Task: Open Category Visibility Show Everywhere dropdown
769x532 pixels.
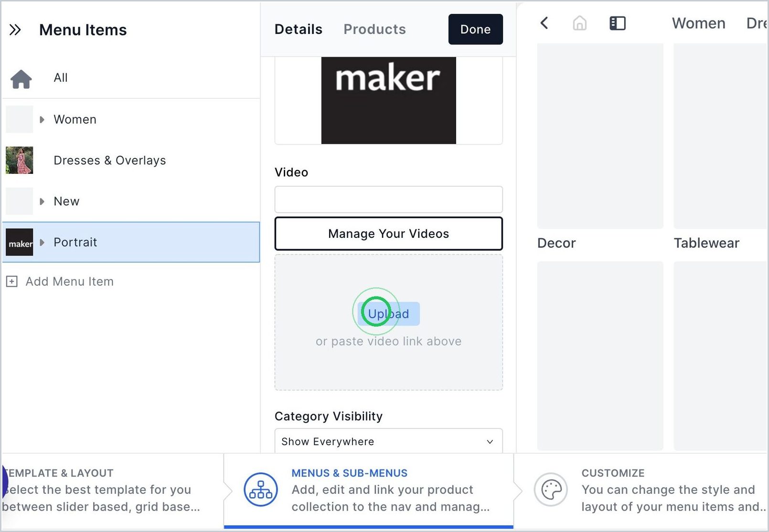Action: [x=388, y=441]
